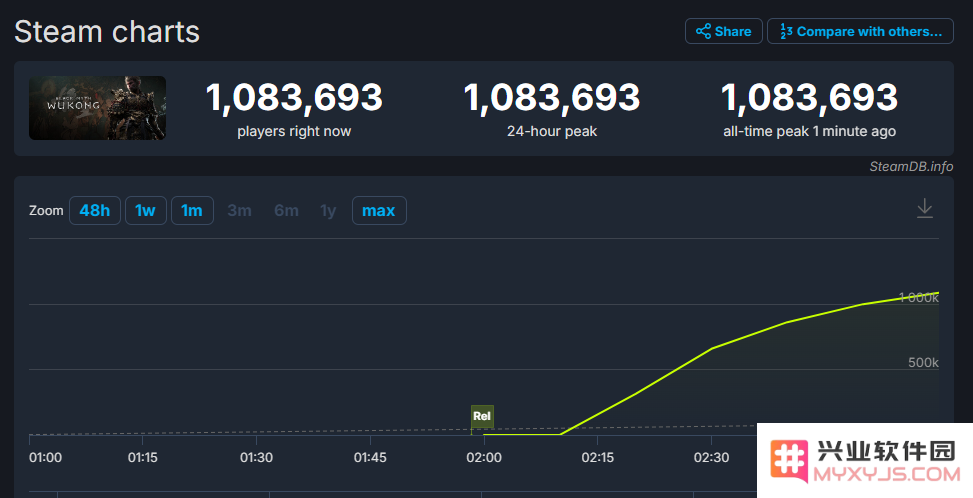Click the 02:00 time axis label

(x=484, y=458)
